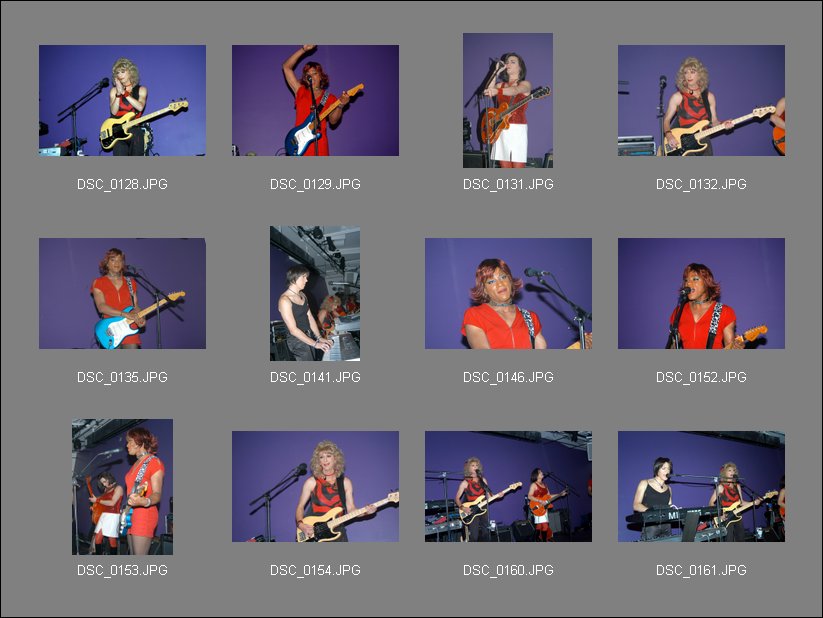Open the DSC_0131.JPG portrait thumbnail

point(508,100)
